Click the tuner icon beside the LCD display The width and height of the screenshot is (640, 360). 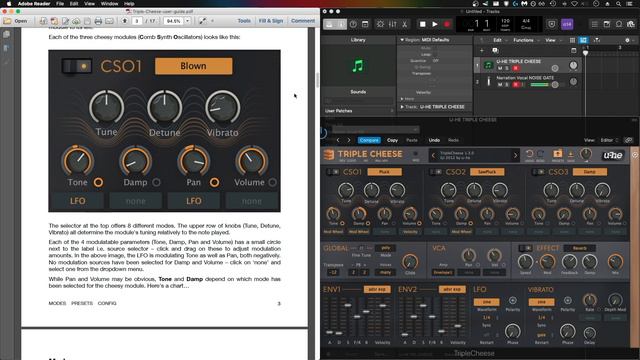[551, 24]
